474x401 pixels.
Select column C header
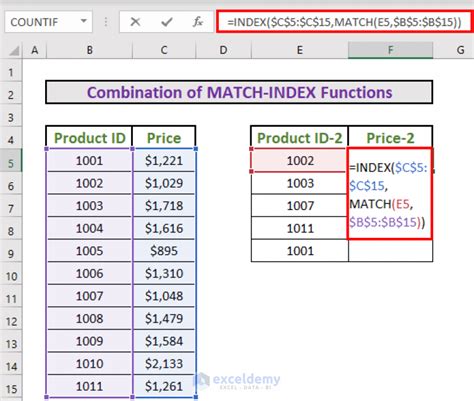coord(164,50)
